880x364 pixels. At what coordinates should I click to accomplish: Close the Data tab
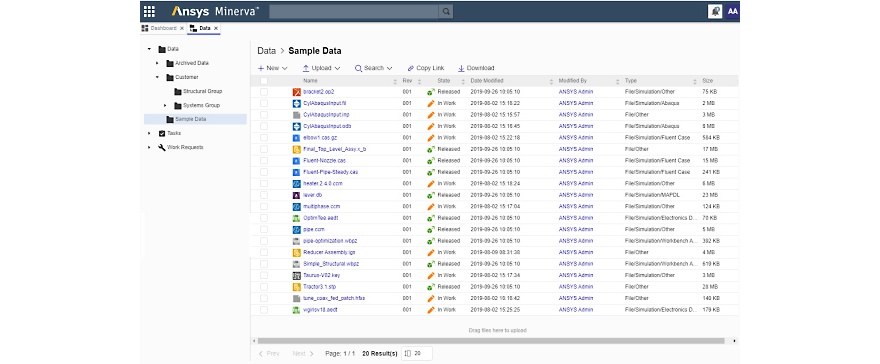tap(216, 28)
